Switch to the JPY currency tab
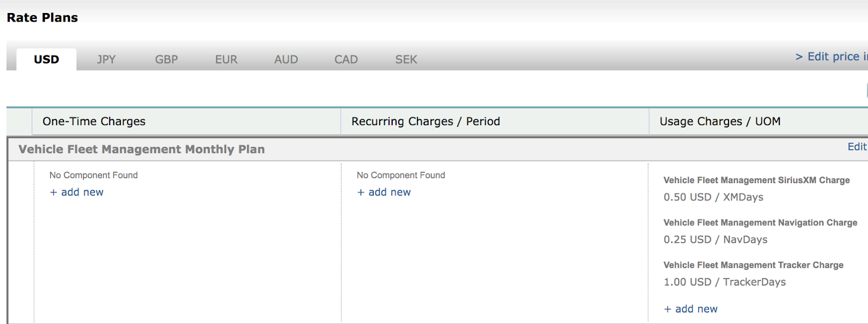This screenshot has height=324, width=868. click(x=106, y=60)
